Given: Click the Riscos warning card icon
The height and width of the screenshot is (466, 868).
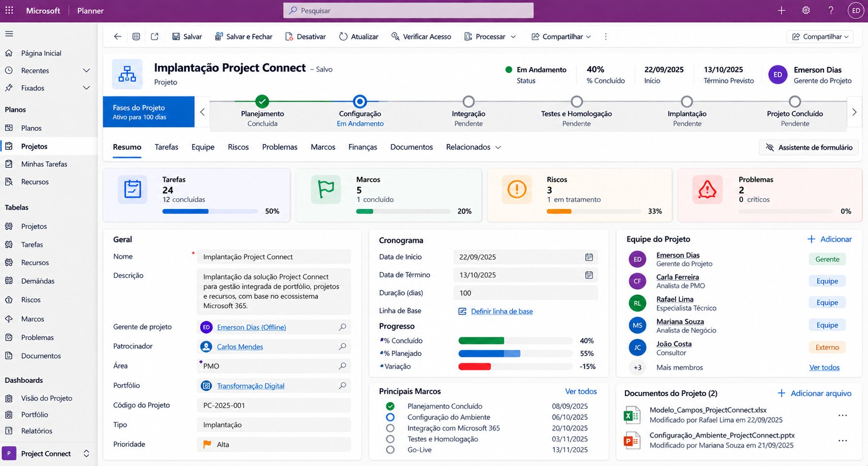Looking at the screenshot, I should pos(517,189).
